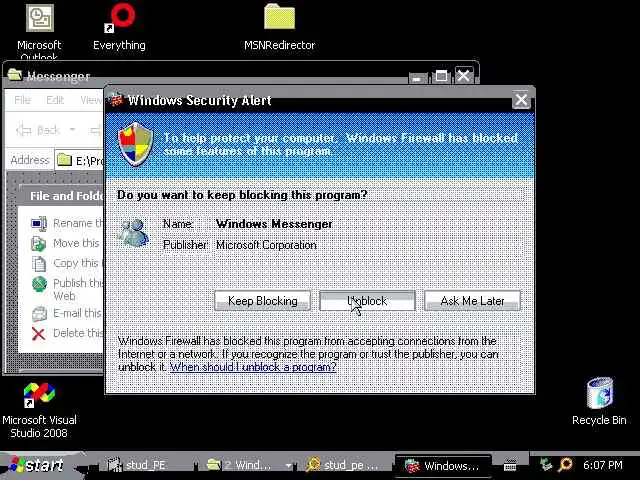The image size is (640, 480).
Task: Click the magnifier tray icon
Action: pos(566,464)
